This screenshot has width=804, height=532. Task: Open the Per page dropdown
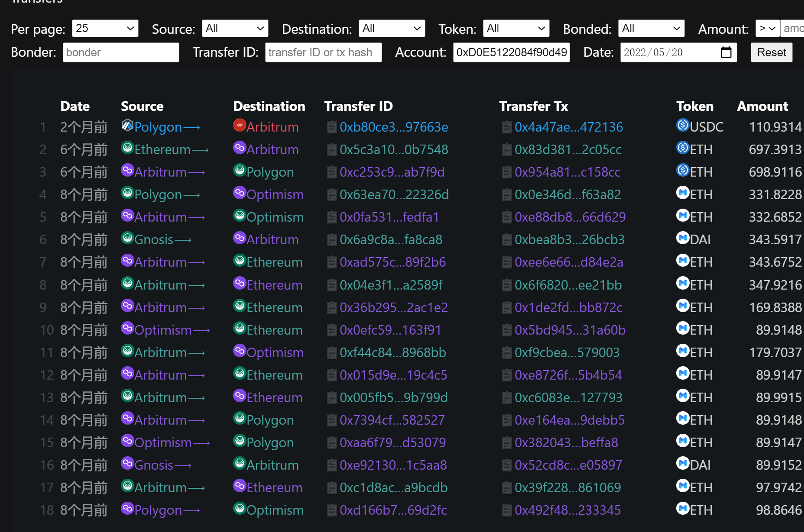click(105, 28)
